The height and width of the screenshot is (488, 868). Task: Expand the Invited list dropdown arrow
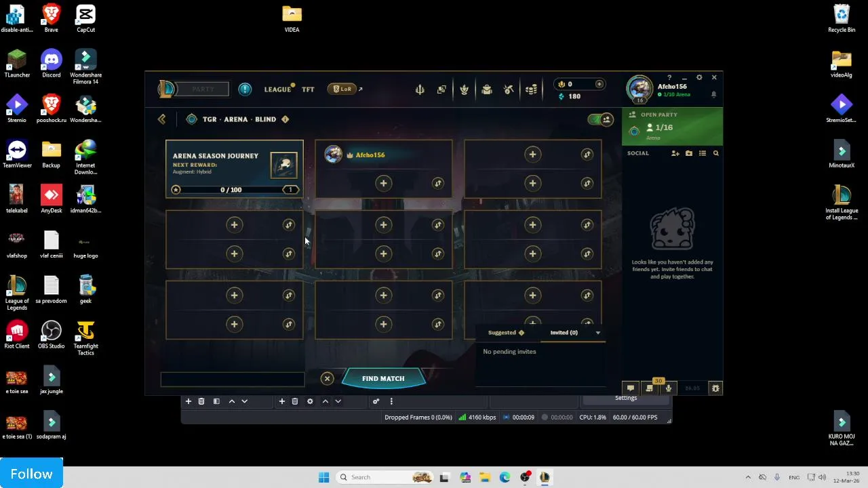pos(597,333)
